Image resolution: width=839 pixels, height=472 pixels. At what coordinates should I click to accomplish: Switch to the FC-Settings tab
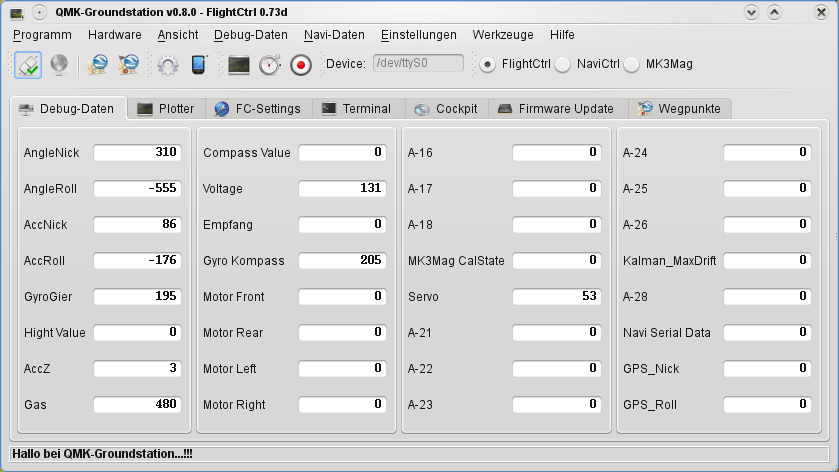(258, 108)
